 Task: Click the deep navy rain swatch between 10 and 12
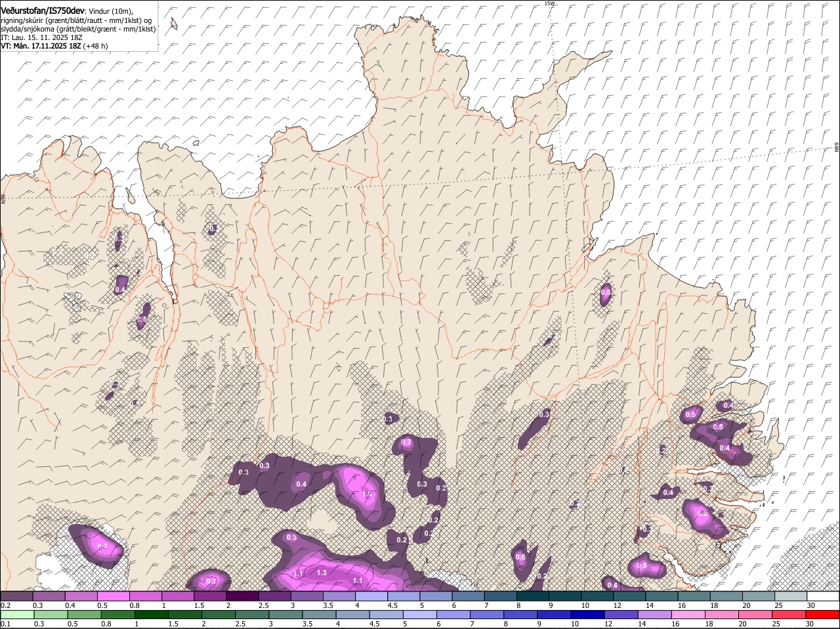pyautogui.click(x=587, y=615)
